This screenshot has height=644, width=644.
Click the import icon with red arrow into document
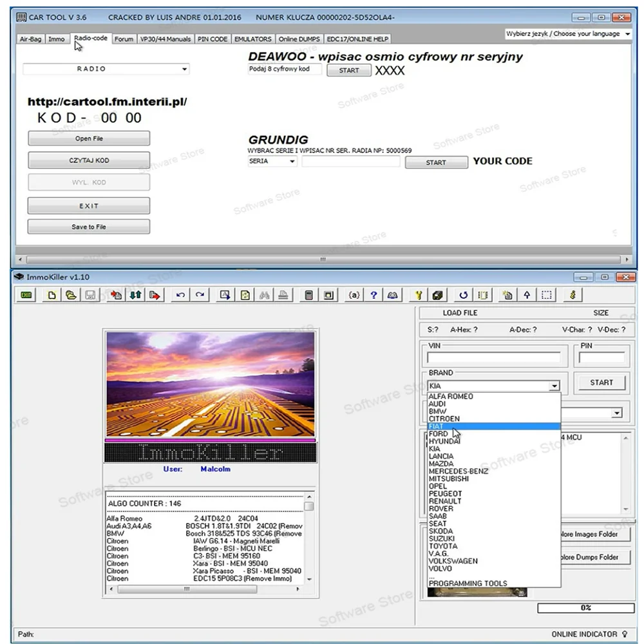click(x=116, y=295)
